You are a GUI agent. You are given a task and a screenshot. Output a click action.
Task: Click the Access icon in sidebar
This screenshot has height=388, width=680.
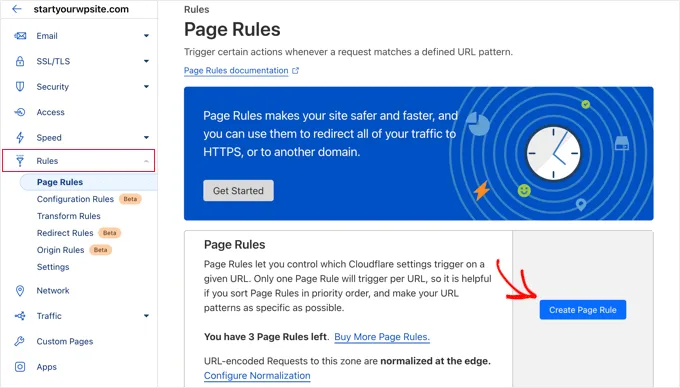(20, 112)
